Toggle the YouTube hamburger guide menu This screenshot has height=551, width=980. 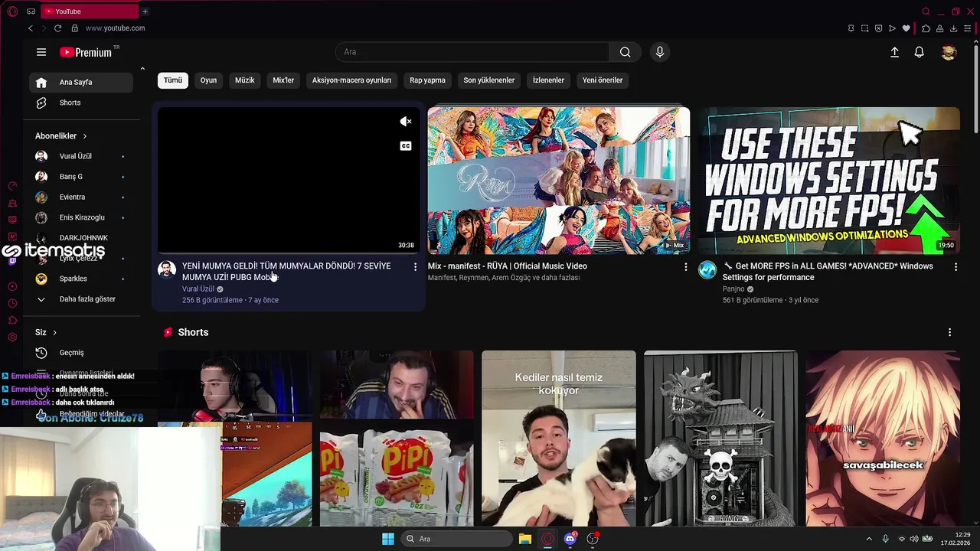tap(41, 52)
